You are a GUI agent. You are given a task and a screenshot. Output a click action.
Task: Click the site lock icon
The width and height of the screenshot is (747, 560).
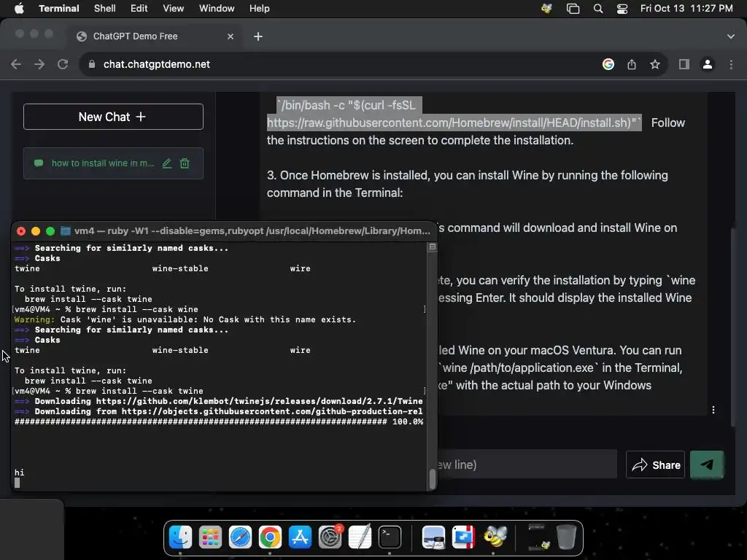pyautogui.click(x=92, y=64)
